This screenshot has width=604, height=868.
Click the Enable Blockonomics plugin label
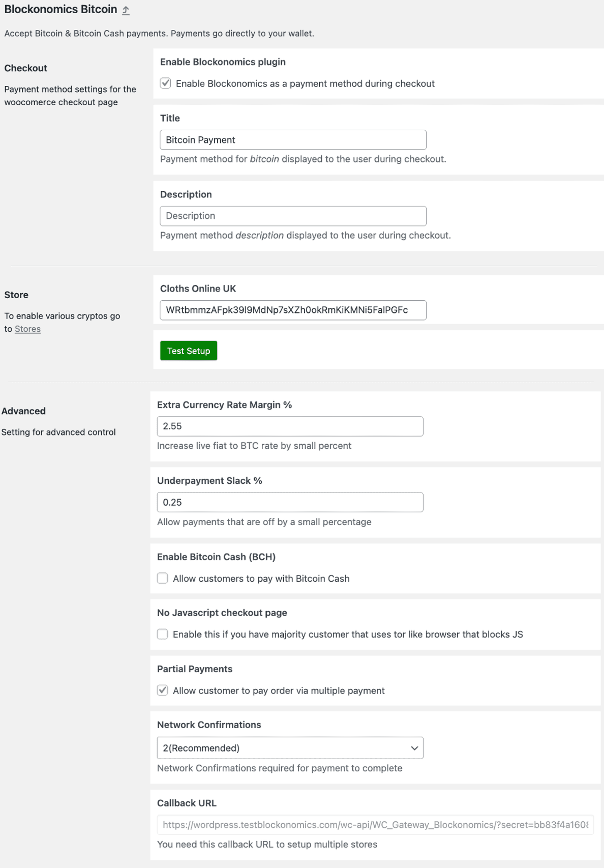[x=223, y=62]
